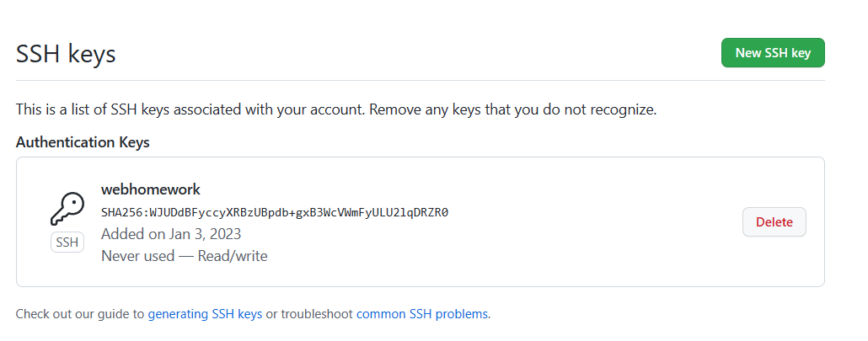The height and width of the screenshot is (341, 868).
Task: Click the SHA256 key fingerprint text
Action: pos(275,212)
